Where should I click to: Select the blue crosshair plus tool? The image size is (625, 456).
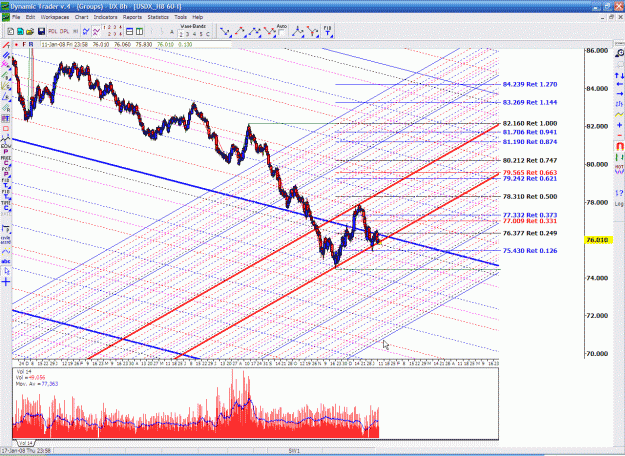[6, 282]
